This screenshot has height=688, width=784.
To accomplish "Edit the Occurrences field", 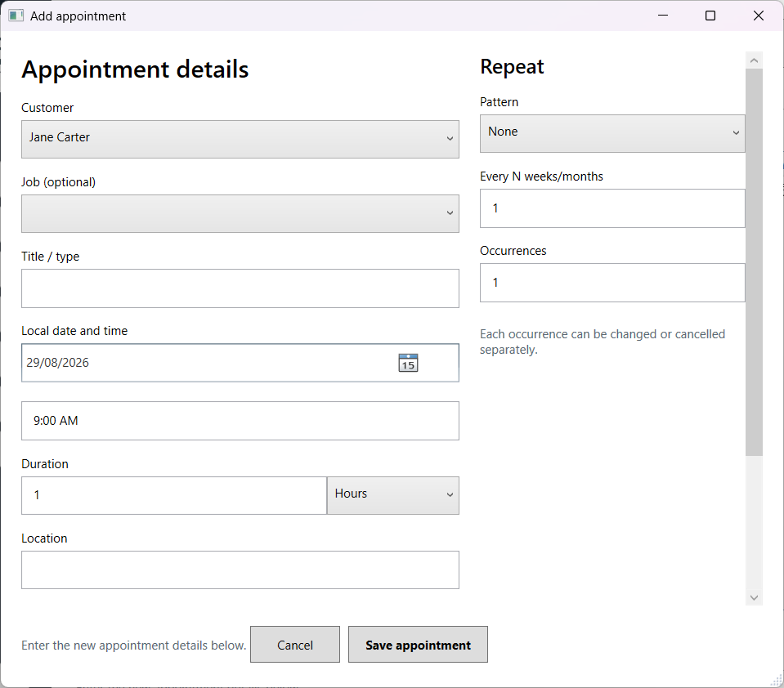I will pyautogui.click(x=612, y=283).
